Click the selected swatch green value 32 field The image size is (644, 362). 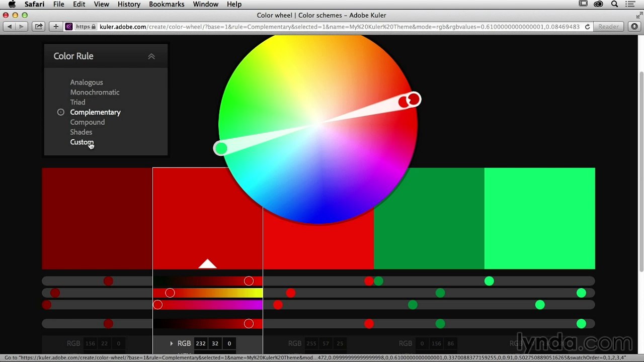(x=215, y=343)
